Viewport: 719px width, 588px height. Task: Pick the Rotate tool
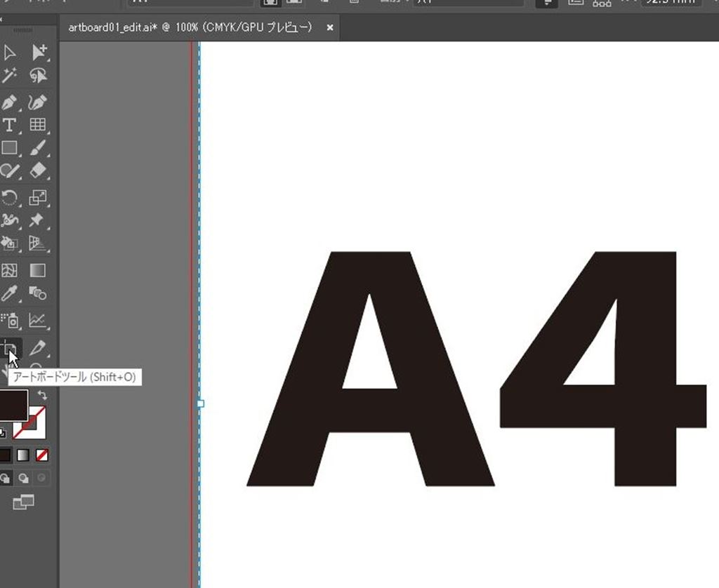[9, 198]
